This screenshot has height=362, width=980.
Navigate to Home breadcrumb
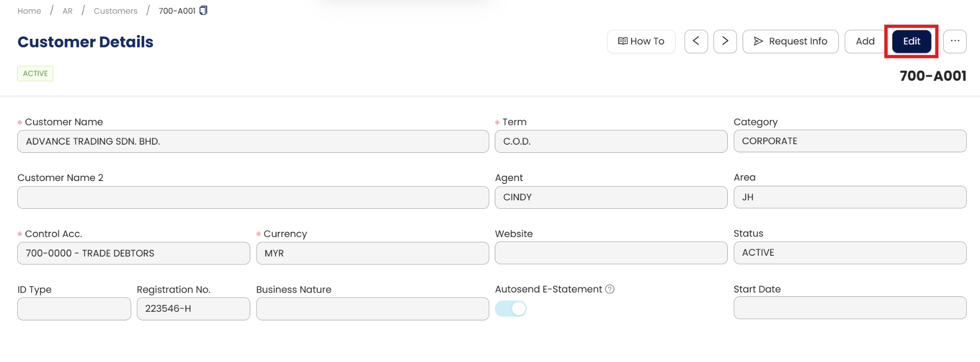(x=29, y=11)
